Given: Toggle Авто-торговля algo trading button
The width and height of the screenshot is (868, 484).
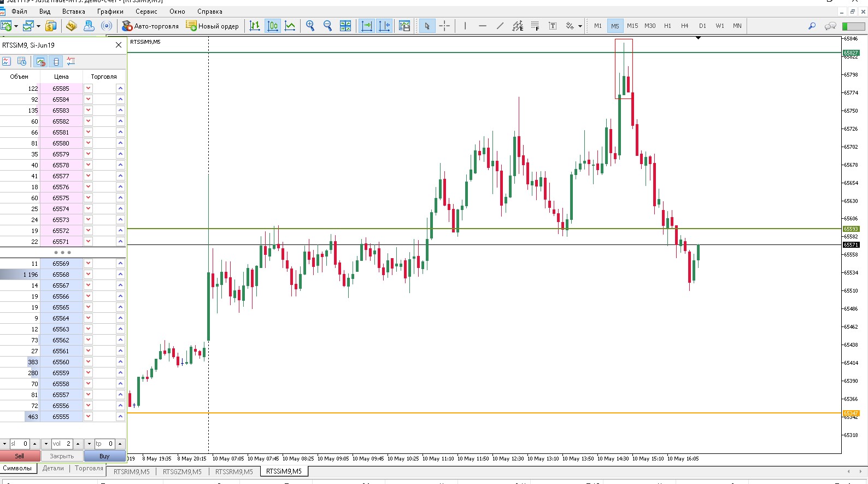Looking at the screenshot, I should (150, 26).
